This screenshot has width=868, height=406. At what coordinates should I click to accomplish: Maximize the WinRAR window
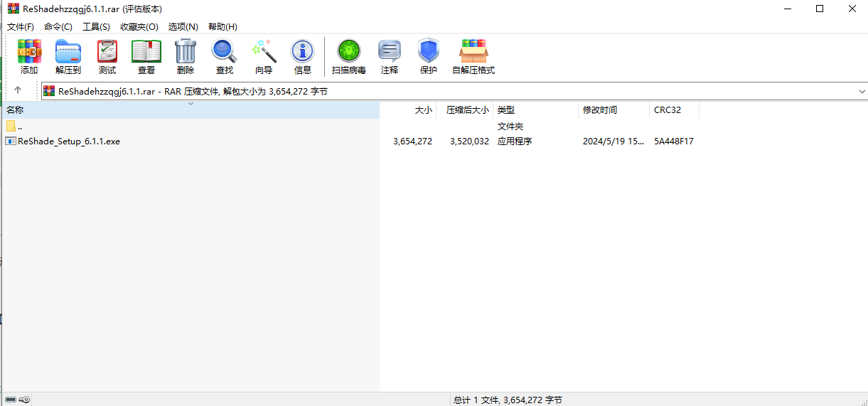tap(820, 9)
